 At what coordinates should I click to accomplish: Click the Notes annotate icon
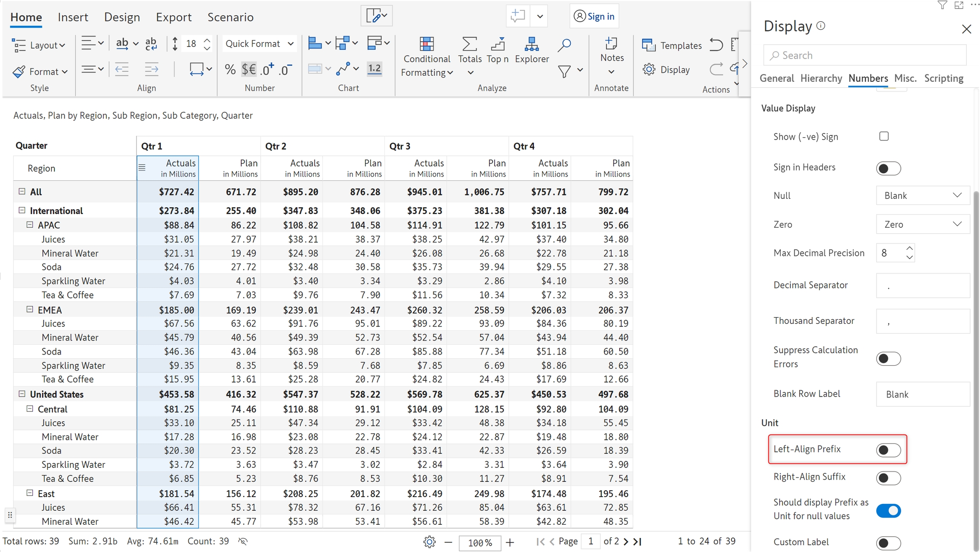(611, 44)
